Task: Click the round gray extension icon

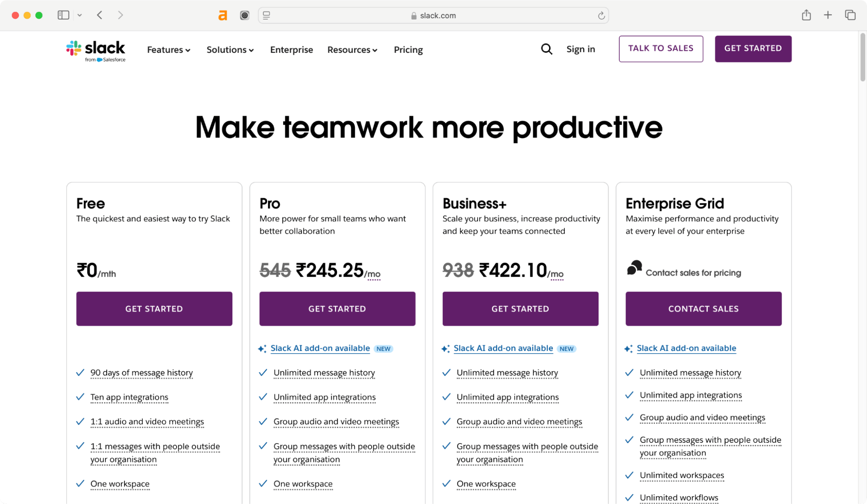Action: pos(245,16)
